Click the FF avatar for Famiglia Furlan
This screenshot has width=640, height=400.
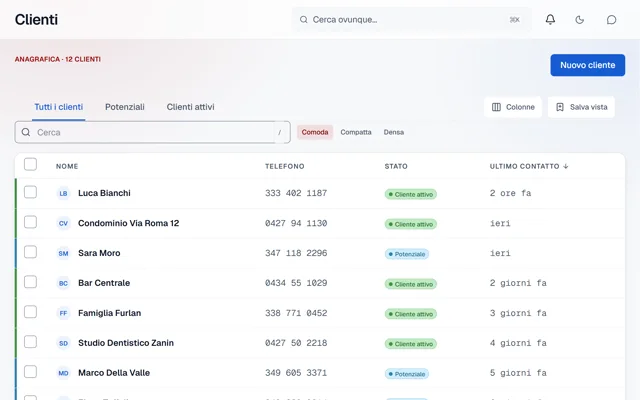(63, 313)
